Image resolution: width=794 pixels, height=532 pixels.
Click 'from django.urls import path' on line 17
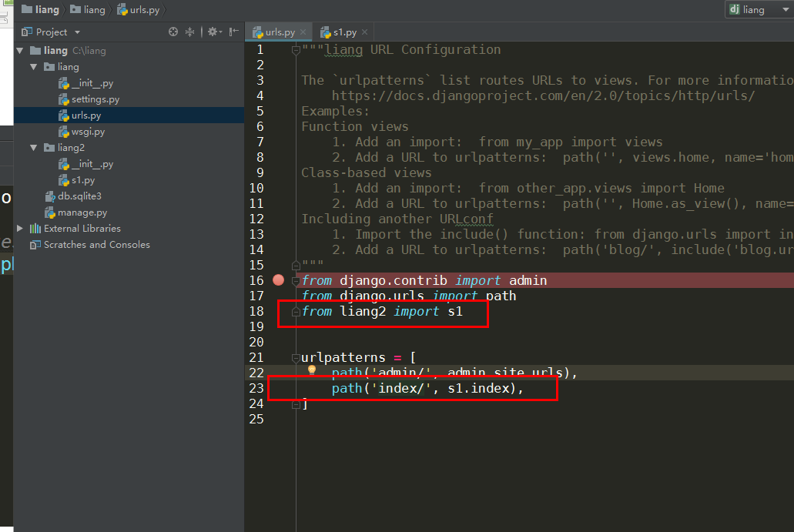point(409,296)
